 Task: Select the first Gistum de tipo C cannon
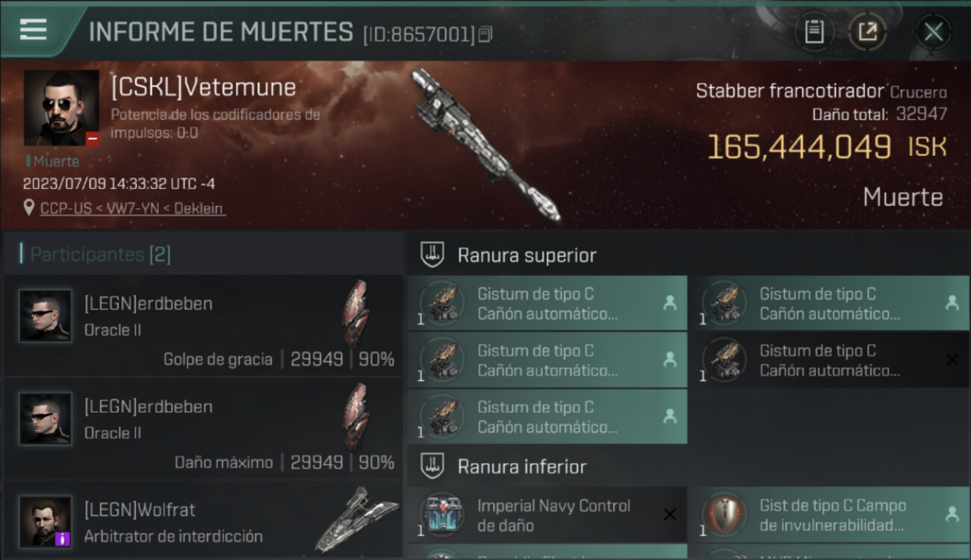547,303
